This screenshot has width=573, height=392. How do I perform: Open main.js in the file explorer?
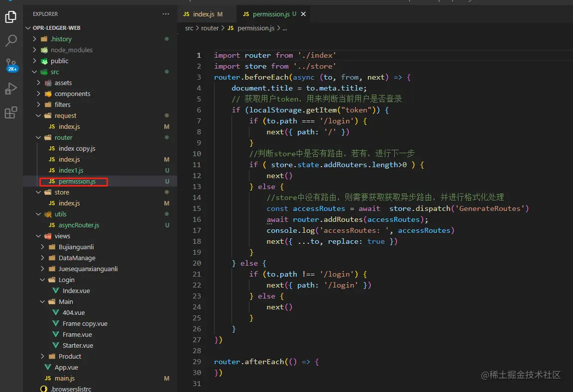click(x=65, y=378)
